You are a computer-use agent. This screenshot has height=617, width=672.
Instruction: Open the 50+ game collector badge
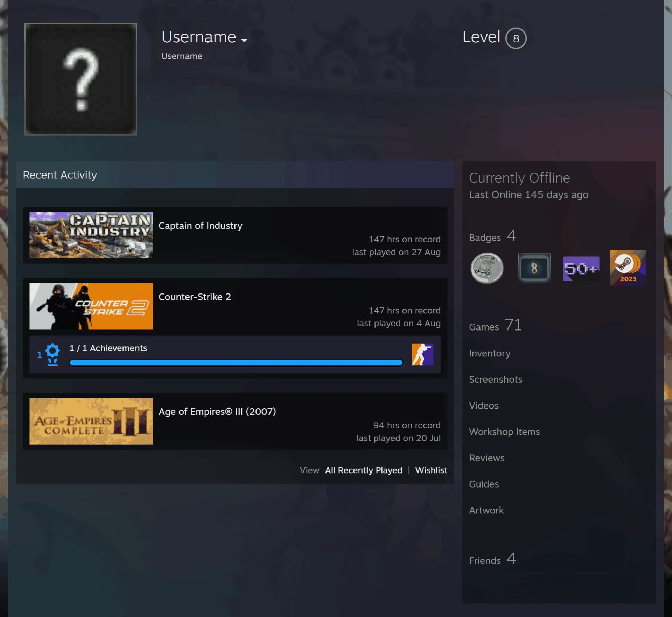click(581, 269)
